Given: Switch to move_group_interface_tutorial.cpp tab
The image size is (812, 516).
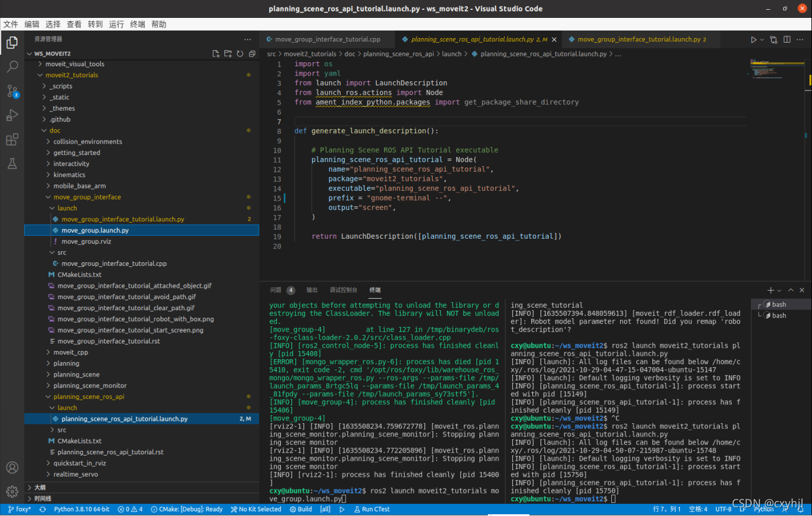Looking at the screenshot, I should pos(328,39).
